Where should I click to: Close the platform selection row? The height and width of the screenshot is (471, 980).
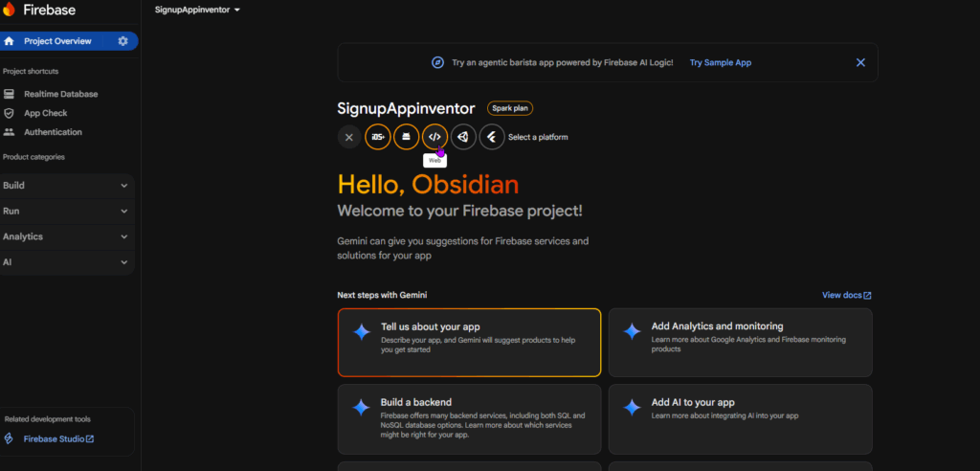pyautogui.click(x=349, y=137)
